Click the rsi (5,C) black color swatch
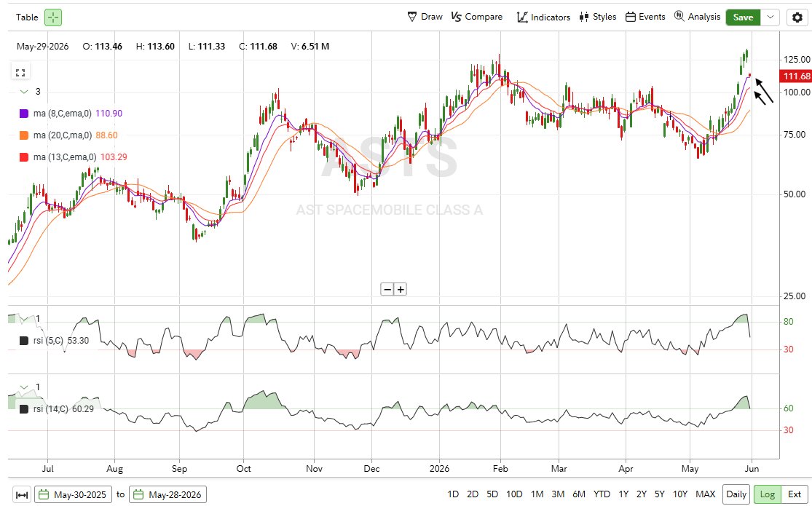This screenshot has width=812, height=506. [x=24, y=340]
